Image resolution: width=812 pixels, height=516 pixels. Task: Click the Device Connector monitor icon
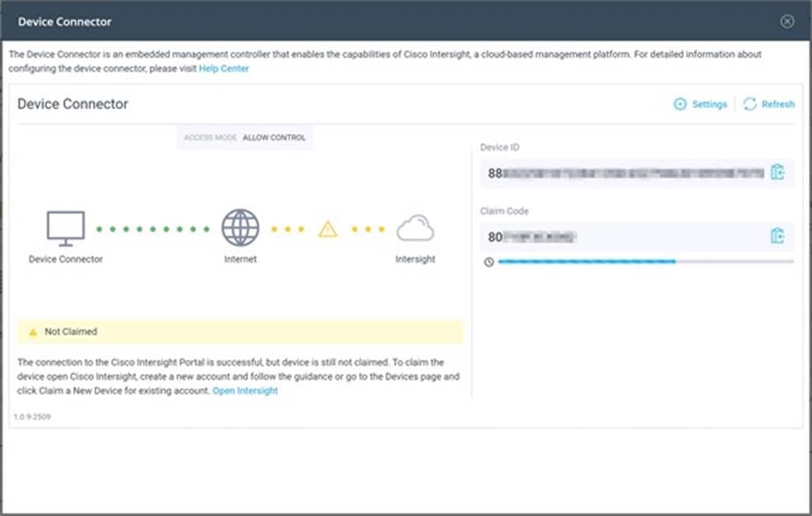pos(66,229)
